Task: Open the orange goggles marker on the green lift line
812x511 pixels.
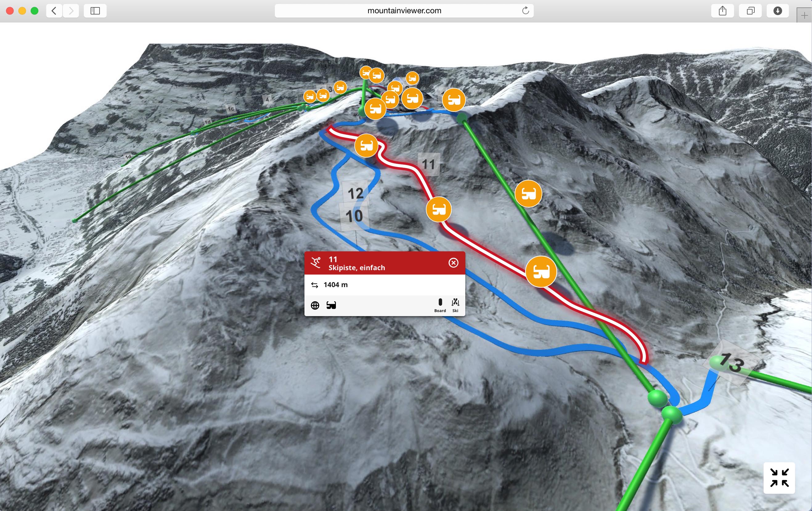Action: click(528, 193)
